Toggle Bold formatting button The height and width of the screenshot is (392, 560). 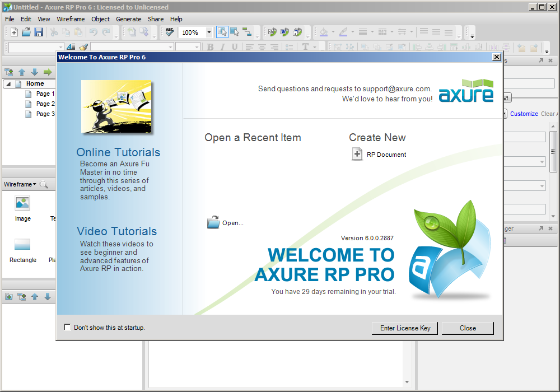[210, 47]
